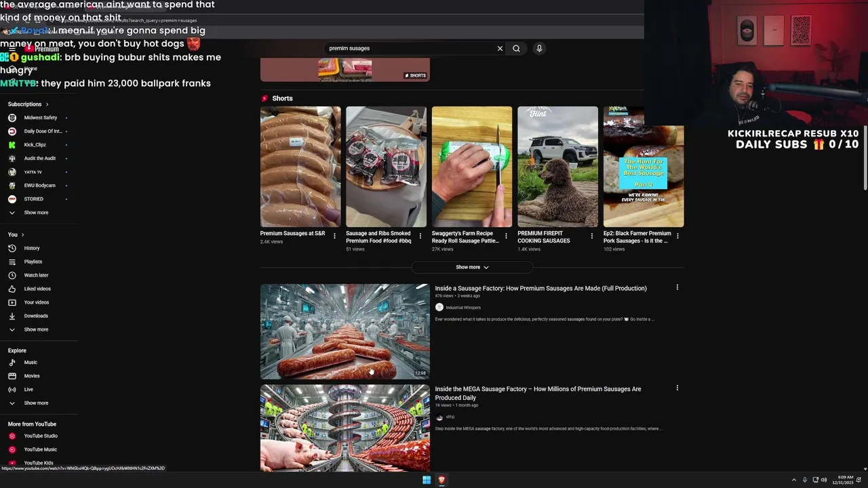Screen dimensions: 868x488
Task: Clear the search box with the X
Action: coord(500,48)
